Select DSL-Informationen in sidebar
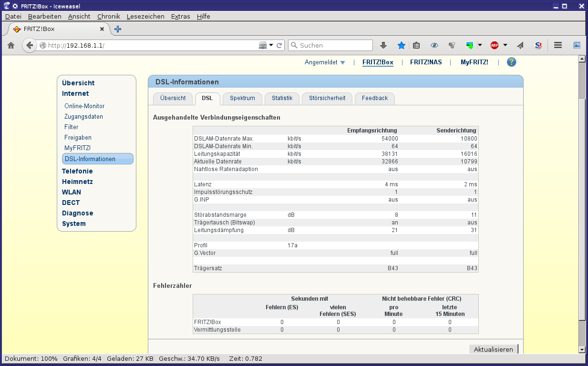Screen dimensions: 588x366 point(98,159)
